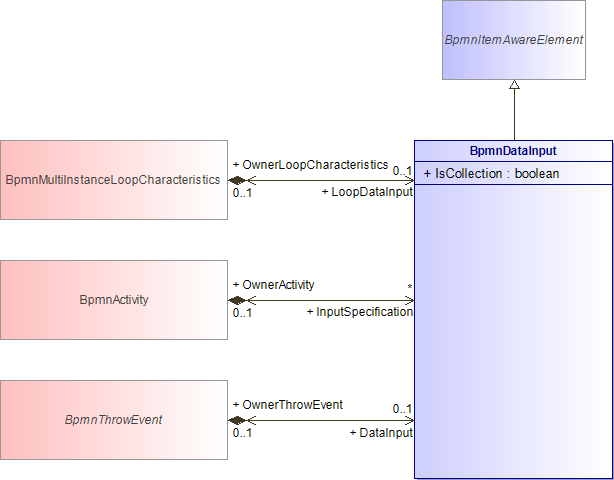This screenshot has height=480, width=614.
Task: Click the LoopDataInput role label
Action: [367, 192]
